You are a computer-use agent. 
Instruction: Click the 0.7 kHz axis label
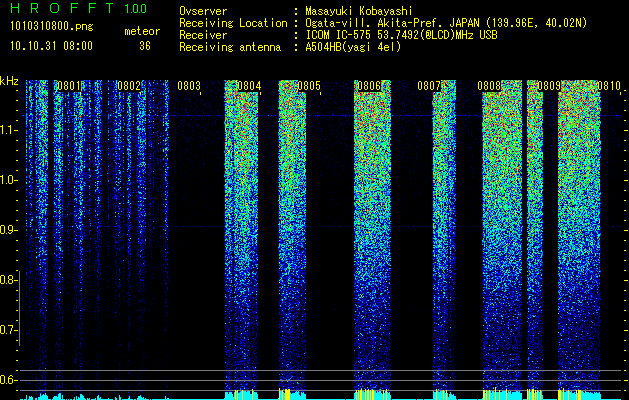9,330
